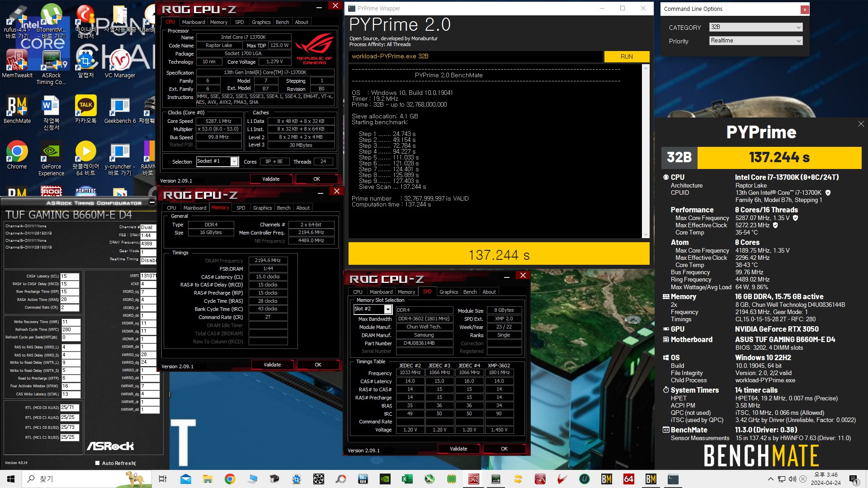
Task: Switch to Mainboard tab in top CPU-Z window
Action: tap(193, 22)
